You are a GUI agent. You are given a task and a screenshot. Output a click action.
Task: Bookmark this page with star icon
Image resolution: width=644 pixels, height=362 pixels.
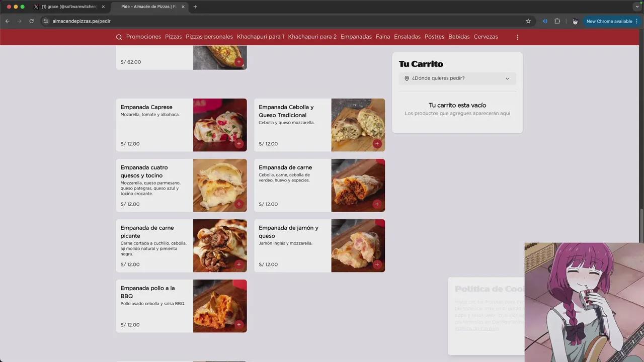click(x=528, y=21)
